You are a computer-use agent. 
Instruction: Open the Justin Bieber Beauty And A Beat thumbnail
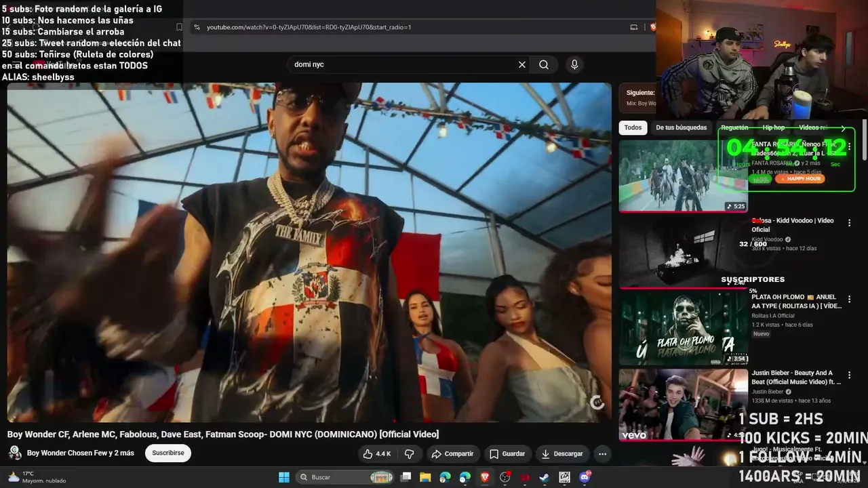(x=684, y=405)
